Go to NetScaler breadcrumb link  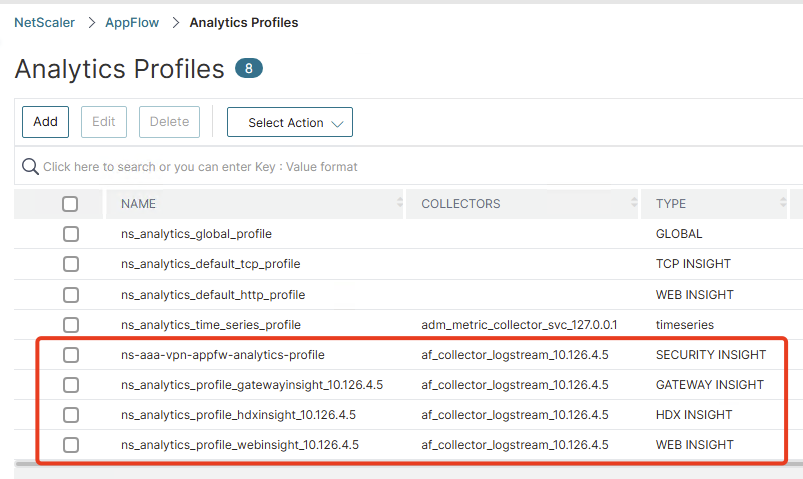(x=45, y=23)
